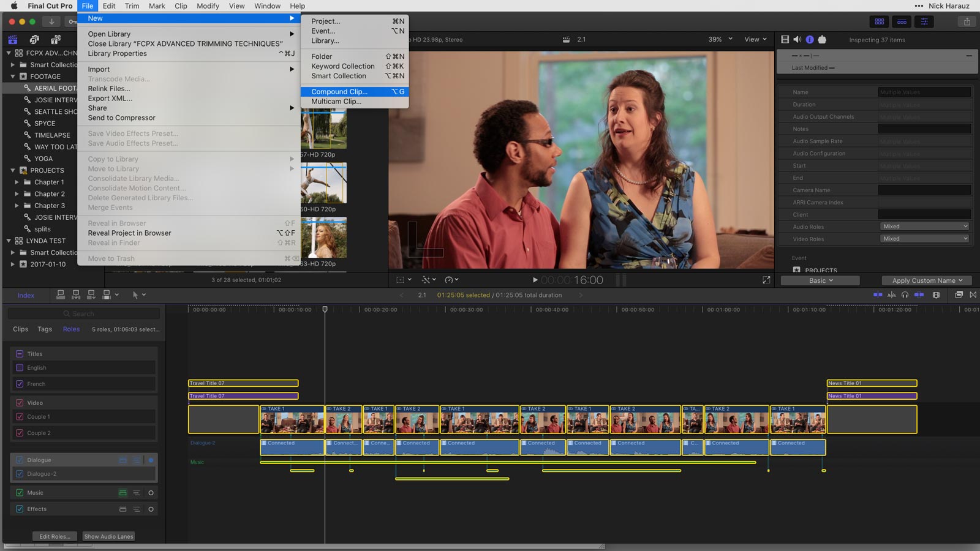Select Reveal Project in Browser menu item
This screenshot has height=551, width=980.
[189, 233]
